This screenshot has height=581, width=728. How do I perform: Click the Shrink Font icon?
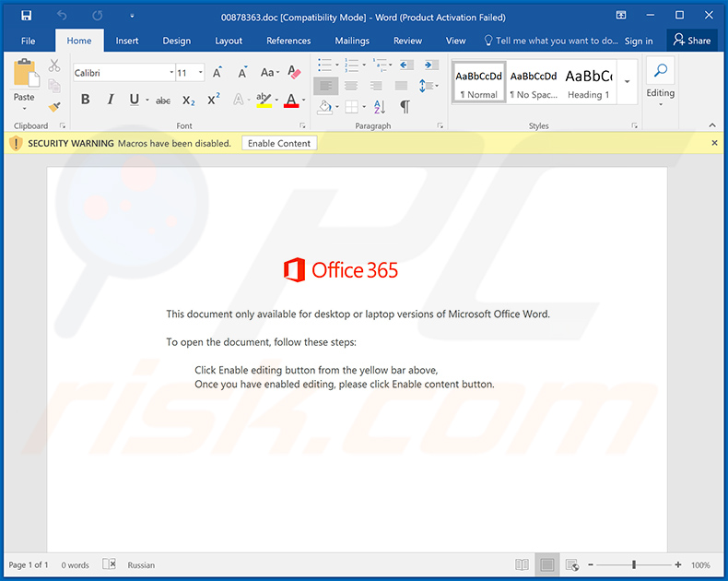[242, 73]
